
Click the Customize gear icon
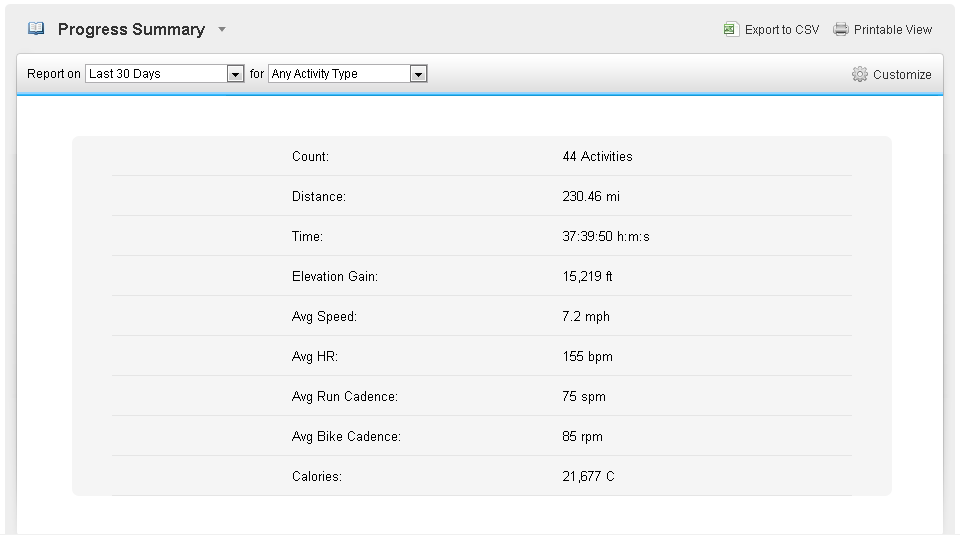coord(860,74)
